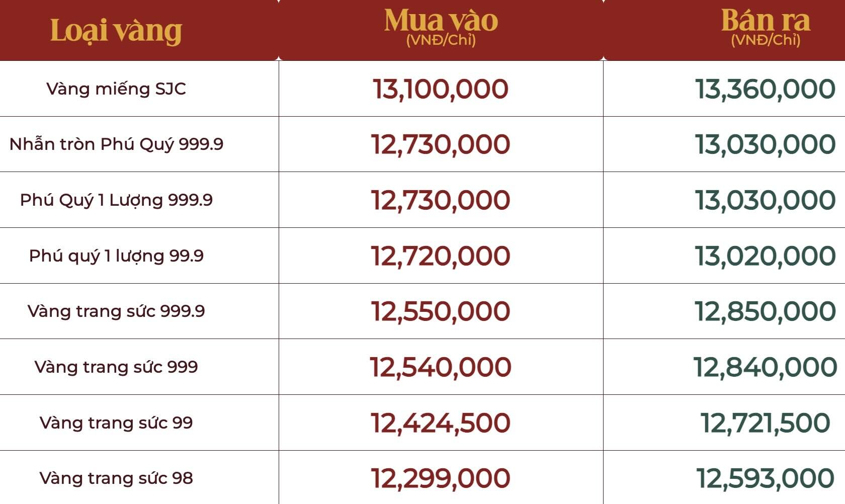This screenshot has height=504, width=845.
Task: Select 'Vàng trang sức 98' label
Action: pyautogui.click(x=116, y=478)
